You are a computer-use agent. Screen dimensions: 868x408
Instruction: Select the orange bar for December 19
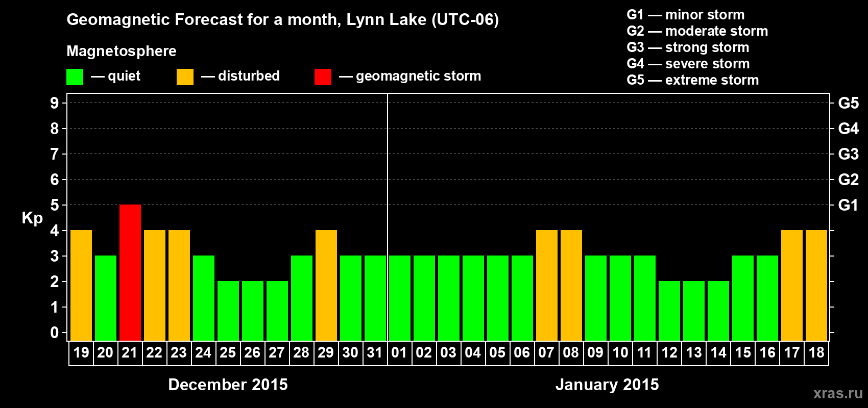point(81,285)
